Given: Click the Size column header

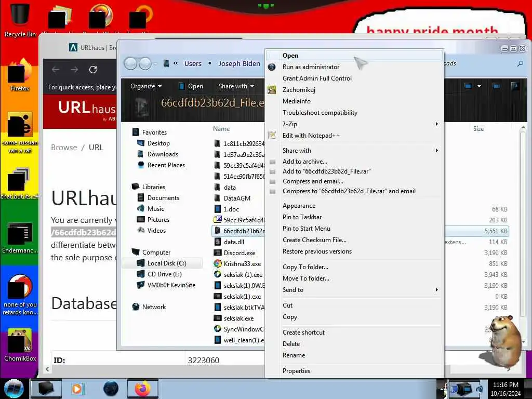Looking at the screenshot, I should point(478,129).
